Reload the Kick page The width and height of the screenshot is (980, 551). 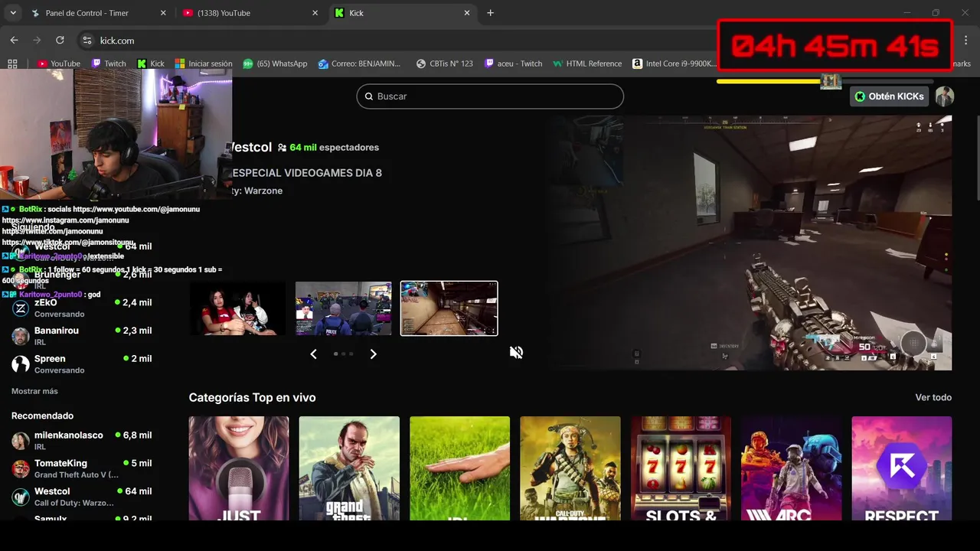click(x=60, y=40)
